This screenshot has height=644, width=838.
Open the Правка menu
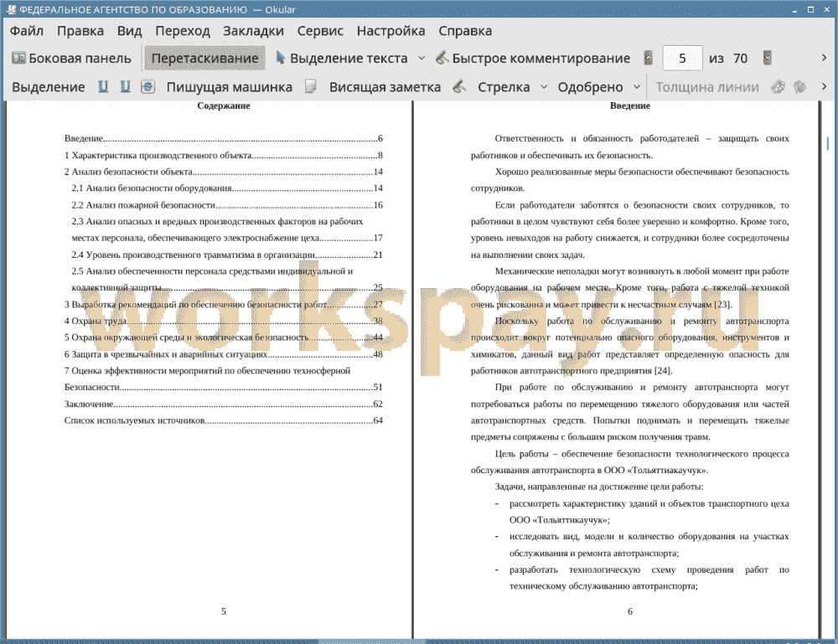[80, 31]
